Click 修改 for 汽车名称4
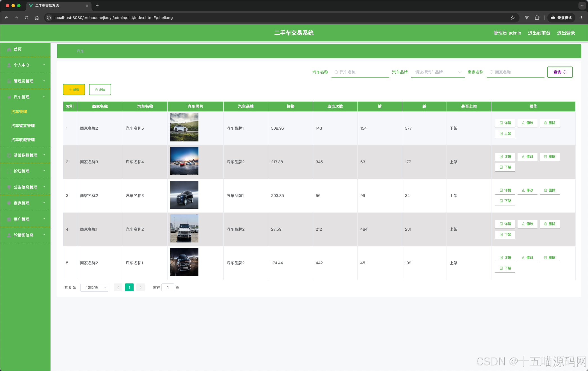 (527, 157)
